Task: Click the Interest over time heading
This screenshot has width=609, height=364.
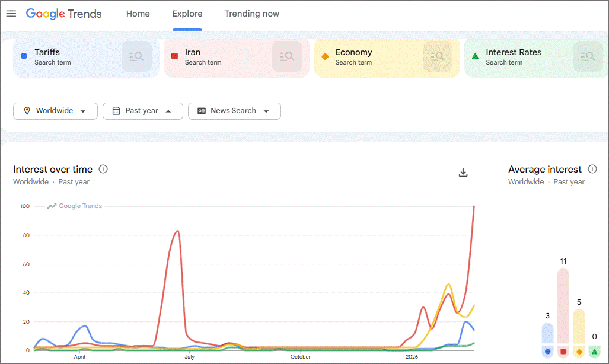Action: 53,170
